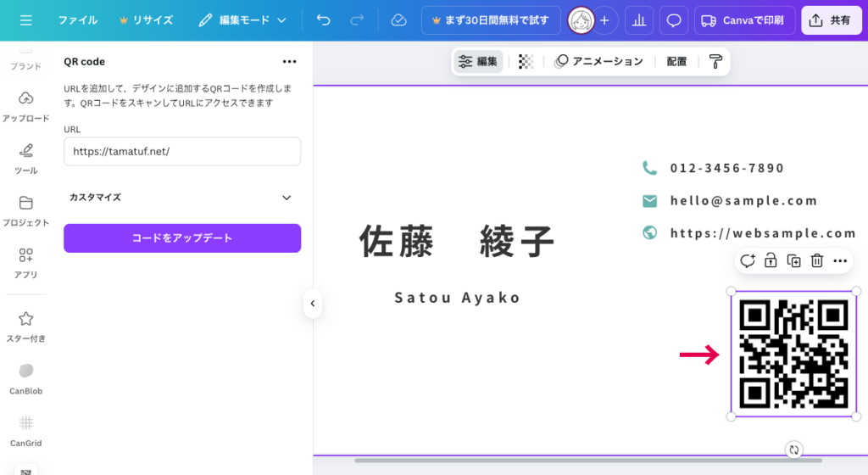Click コードをアップデート button
868x475 pixels.
[x=182, y=238]
